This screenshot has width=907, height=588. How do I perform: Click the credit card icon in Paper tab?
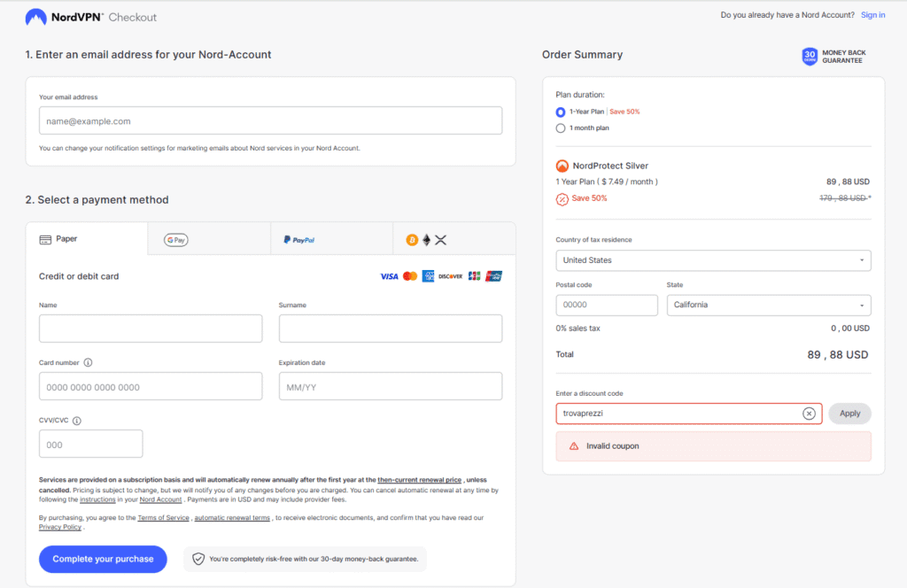45,239
